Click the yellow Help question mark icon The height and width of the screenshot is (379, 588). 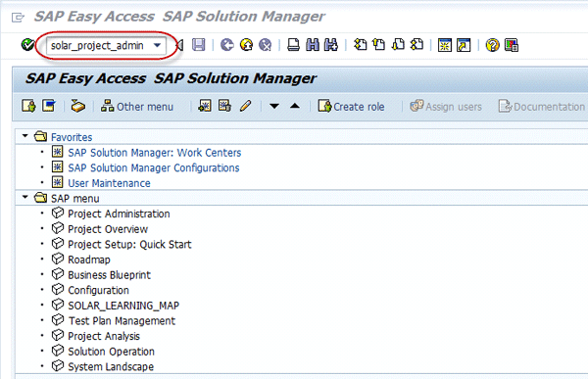tap(492, 45)
